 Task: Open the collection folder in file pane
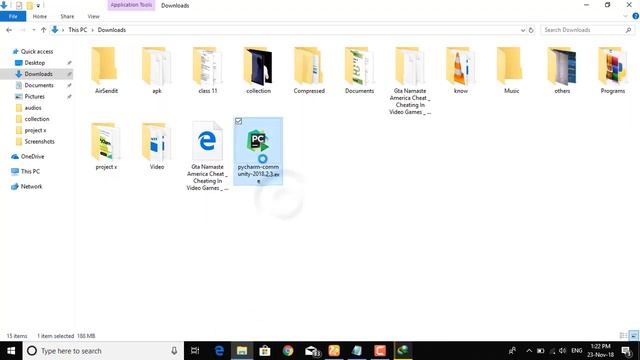point(258,70)
